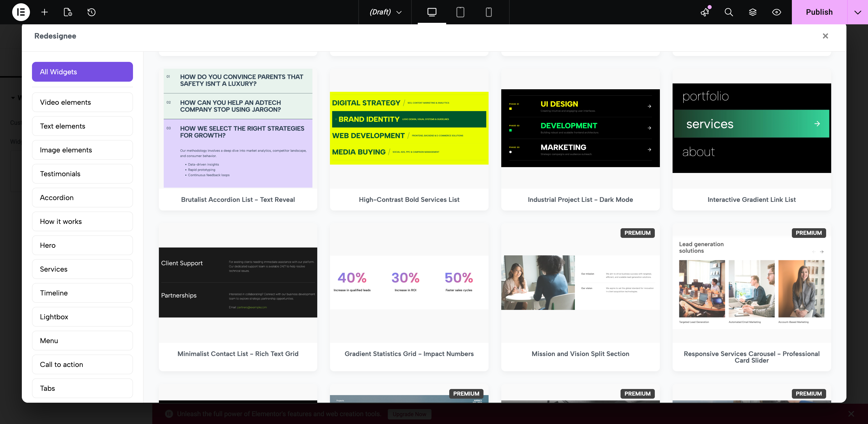The width and height of the screenshot is (868, 424).
Task: Expand the Draft status dropdown
Action: point(386,12)
